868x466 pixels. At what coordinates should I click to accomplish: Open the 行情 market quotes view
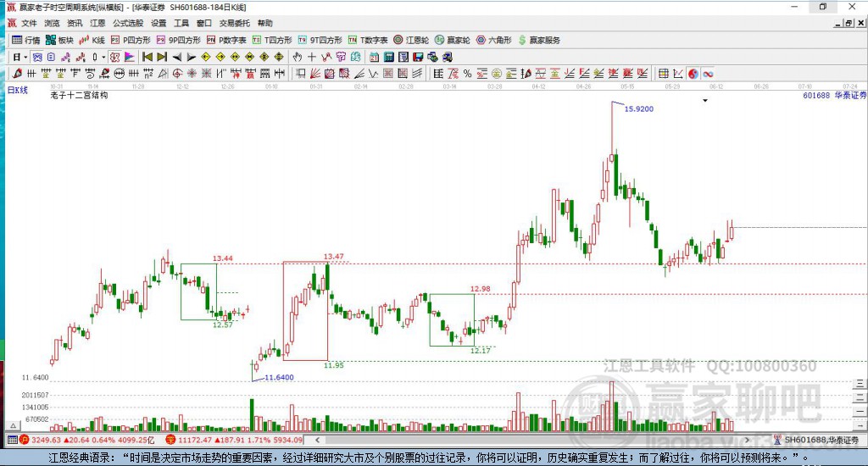click(x=26, y=40)
